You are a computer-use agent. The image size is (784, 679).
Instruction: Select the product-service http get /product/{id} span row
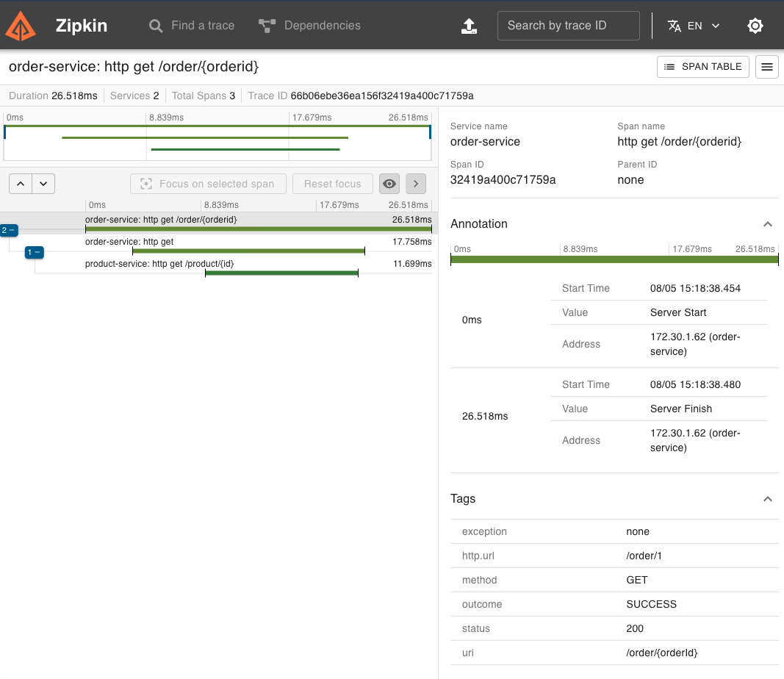(x=259, y=267)
